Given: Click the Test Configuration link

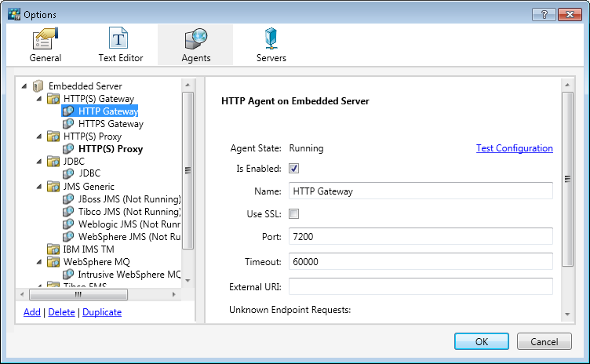Looking at the screenshot, I should (x=514, y=148).
